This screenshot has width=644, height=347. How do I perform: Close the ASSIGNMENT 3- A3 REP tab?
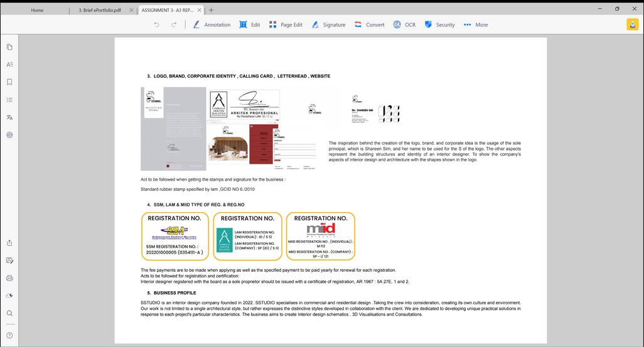pyautogui.click(x=200, y=10)
